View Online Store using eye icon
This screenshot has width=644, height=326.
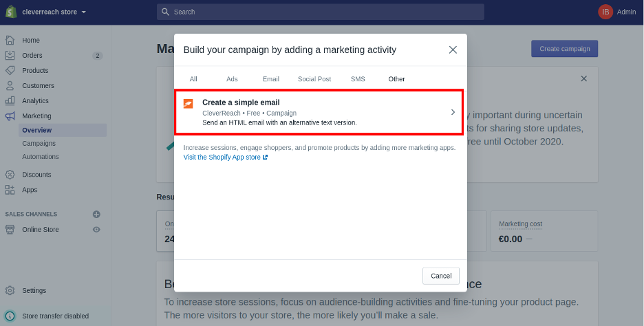click(96, 230)
